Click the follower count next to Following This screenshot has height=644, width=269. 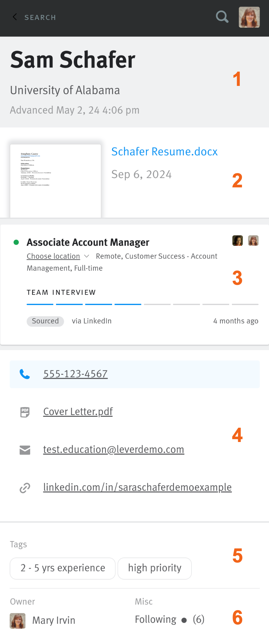pos(199,619)
